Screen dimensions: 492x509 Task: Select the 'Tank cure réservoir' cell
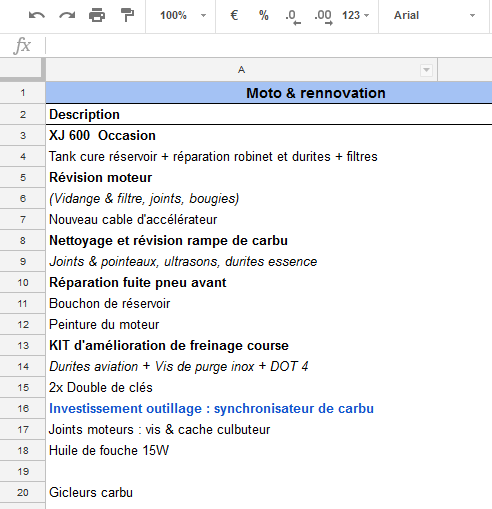241,156
